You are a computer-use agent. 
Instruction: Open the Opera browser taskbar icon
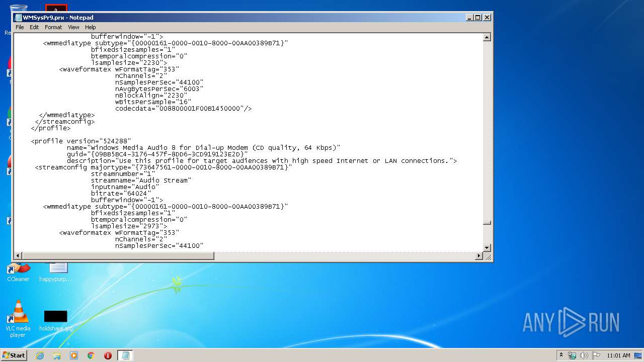coord(108,355)
